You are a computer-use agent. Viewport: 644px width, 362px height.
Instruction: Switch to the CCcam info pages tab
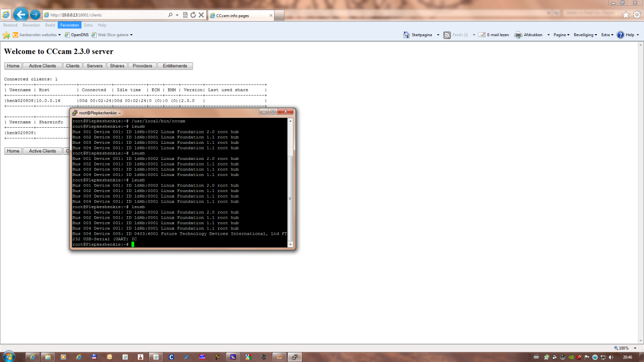[240, 16]
